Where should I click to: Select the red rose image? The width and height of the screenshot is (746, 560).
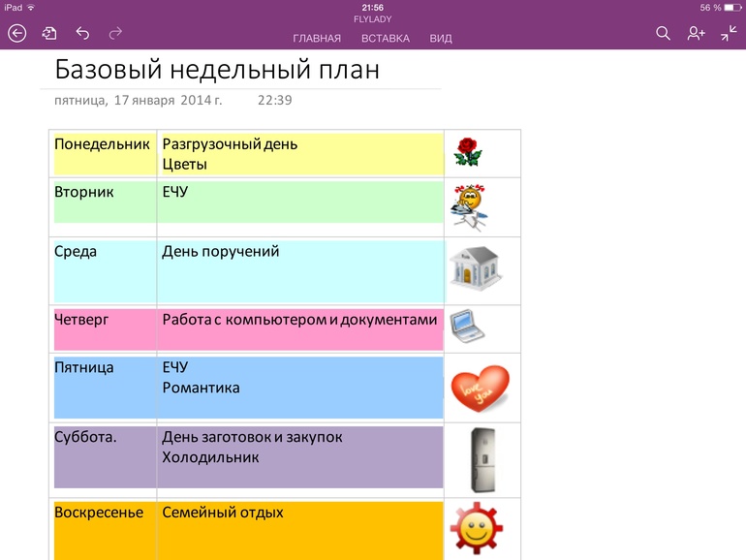pyautogui.click(x=469, y=152)
